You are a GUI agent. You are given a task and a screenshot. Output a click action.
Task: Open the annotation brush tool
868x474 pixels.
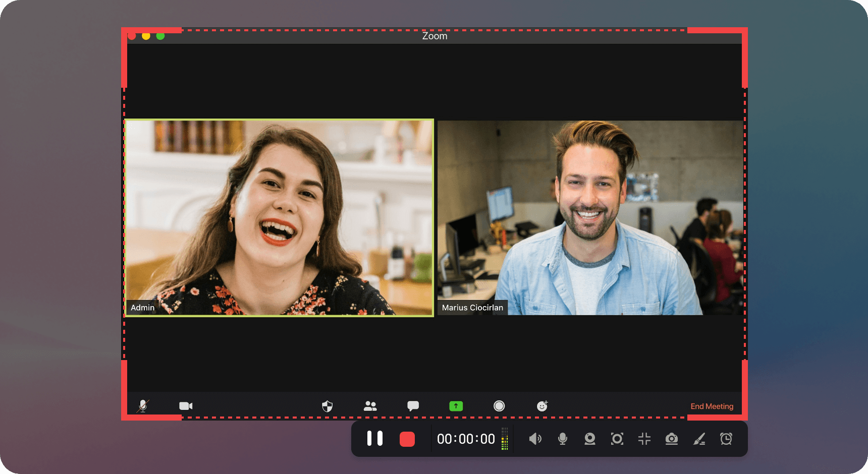click(699, 439)
